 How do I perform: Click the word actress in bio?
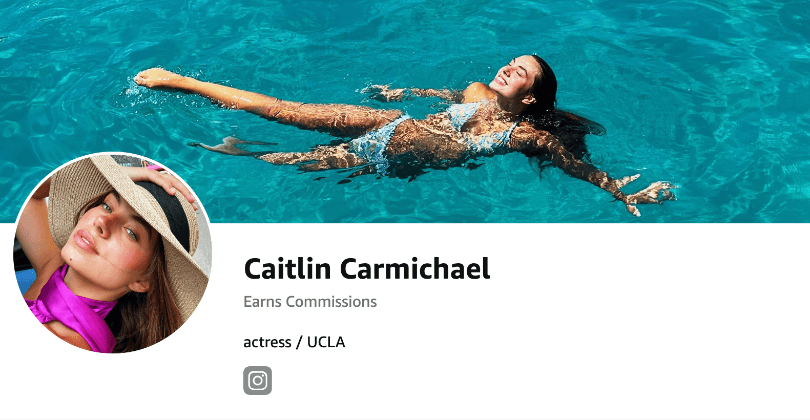pos(267,343)
